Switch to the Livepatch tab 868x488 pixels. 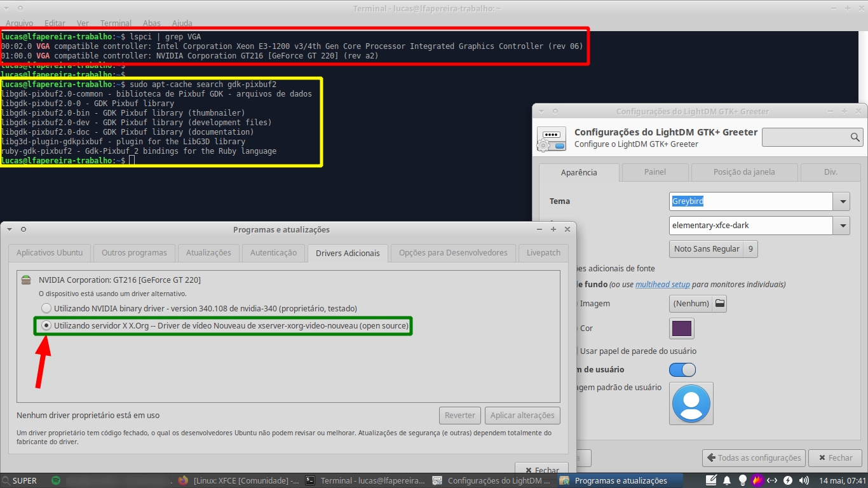tap(543, 252)
